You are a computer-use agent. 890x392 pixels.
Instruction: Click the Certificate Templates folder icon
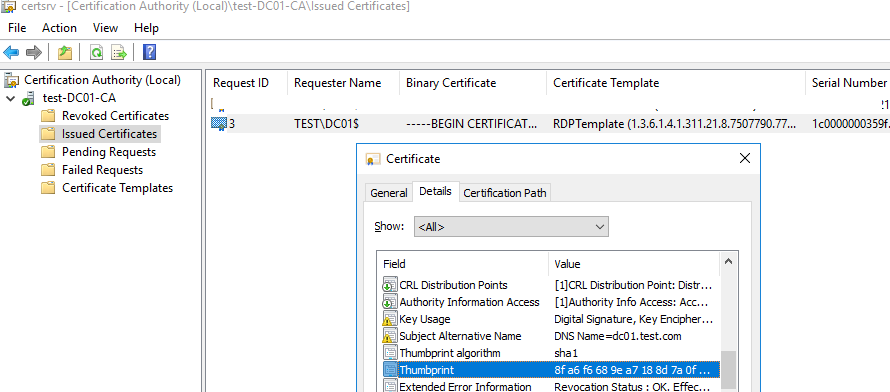(48, 188)
